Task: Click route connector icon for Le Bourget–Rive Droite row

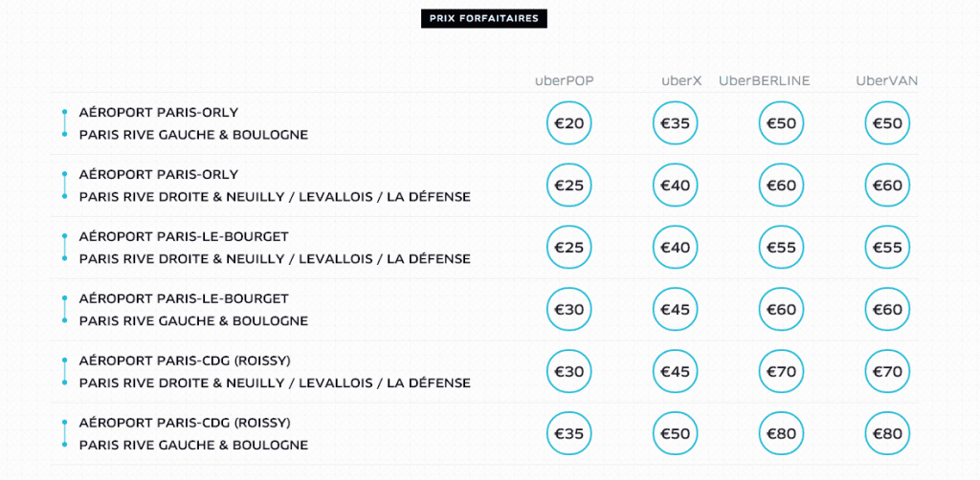Action: click(x=64, y=248)
